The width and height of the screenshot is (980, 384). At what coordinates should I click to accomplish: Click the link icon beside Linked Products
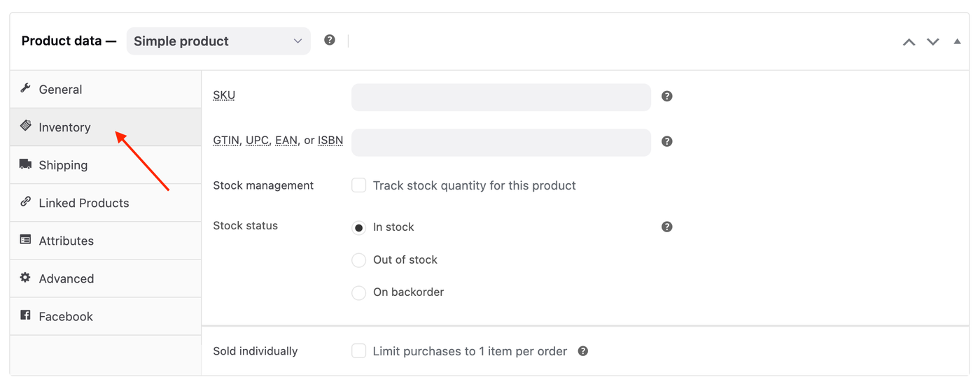(x=25, y=201)
